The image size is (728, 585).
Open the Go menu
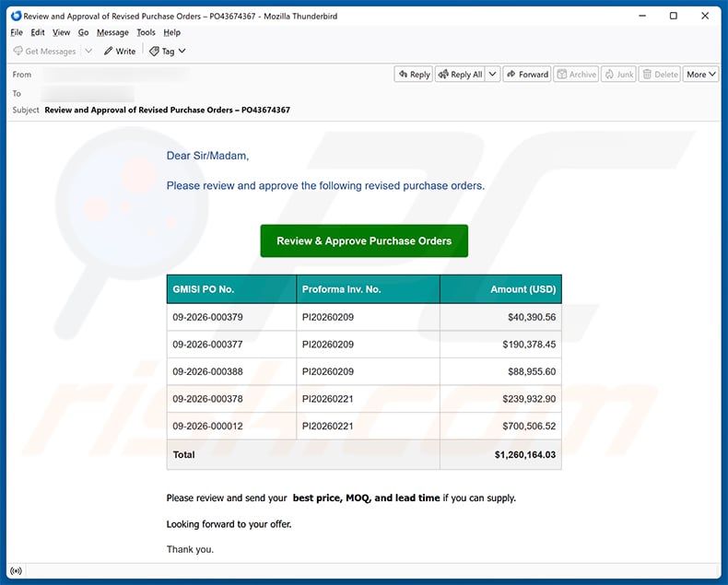[83, 32]
